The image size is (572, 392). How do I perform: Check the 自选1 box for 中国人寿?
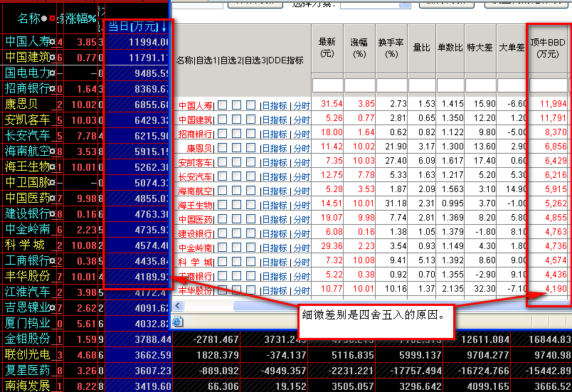pos(222,105)
